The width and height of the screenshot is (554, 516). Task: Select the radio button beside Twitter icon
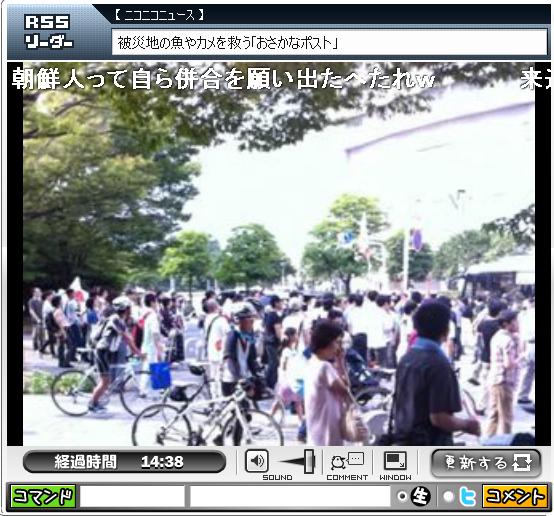(x=448, y=496)
